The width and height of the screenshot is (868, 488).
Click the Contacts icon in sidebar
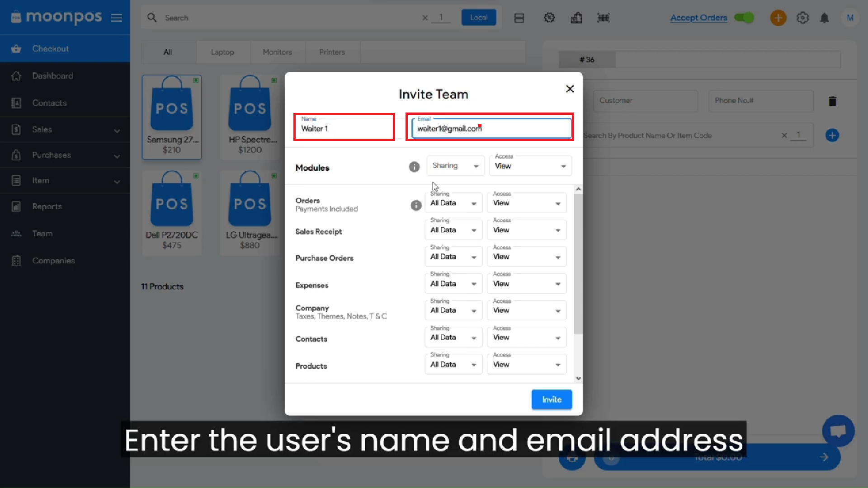point(16,103)
